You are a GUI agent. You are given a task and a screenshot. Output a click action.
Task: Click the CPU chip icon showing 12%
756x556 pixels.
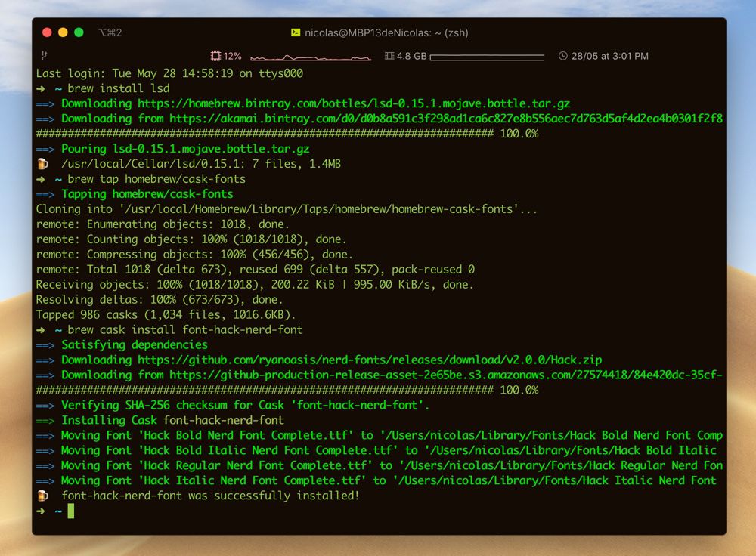pyautogui.click(x=215, y=56)
